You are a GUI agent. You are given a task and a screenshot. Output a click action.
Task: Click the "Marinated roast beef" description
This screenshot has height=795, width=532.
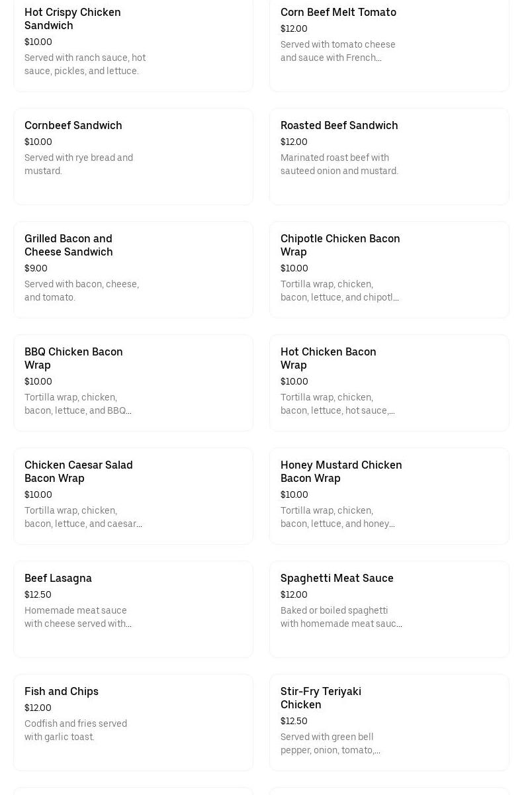tap(339, 164)
